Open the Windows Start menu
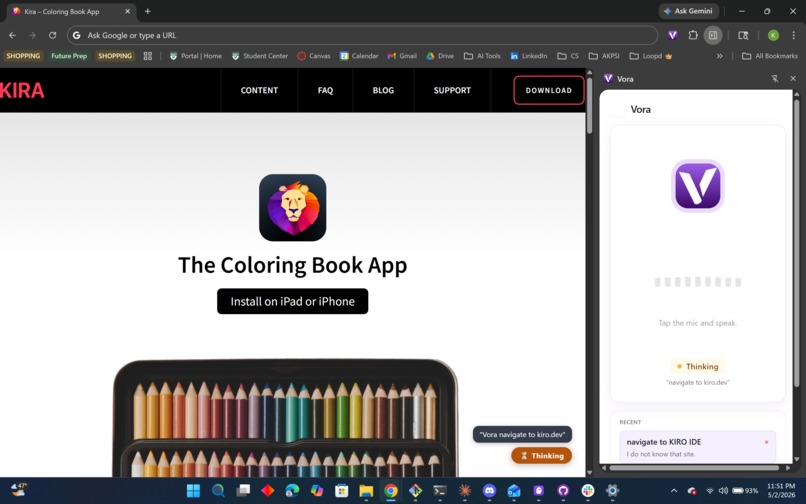 pyautogui.click(x=193, y=491)
